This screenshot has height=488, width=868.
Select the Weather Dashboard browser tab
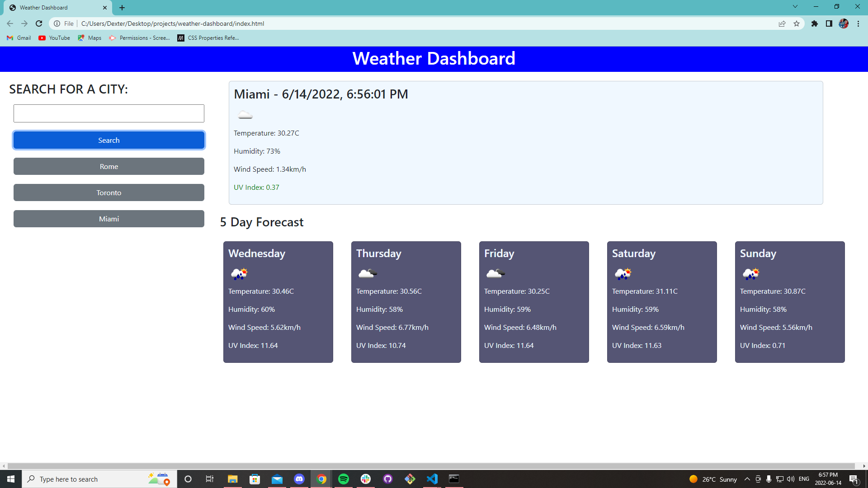point(54,7)
